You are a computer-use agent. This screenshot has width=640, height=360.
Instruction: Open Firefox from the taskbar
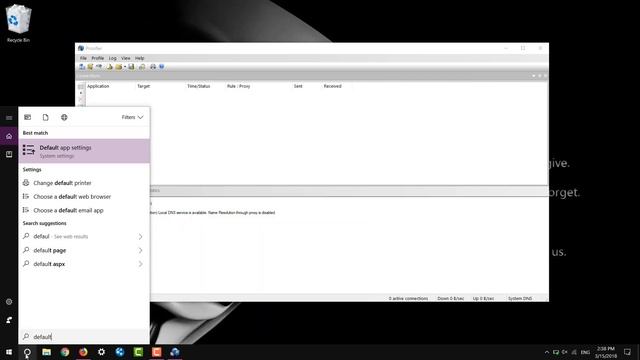(x=83, y=352)
